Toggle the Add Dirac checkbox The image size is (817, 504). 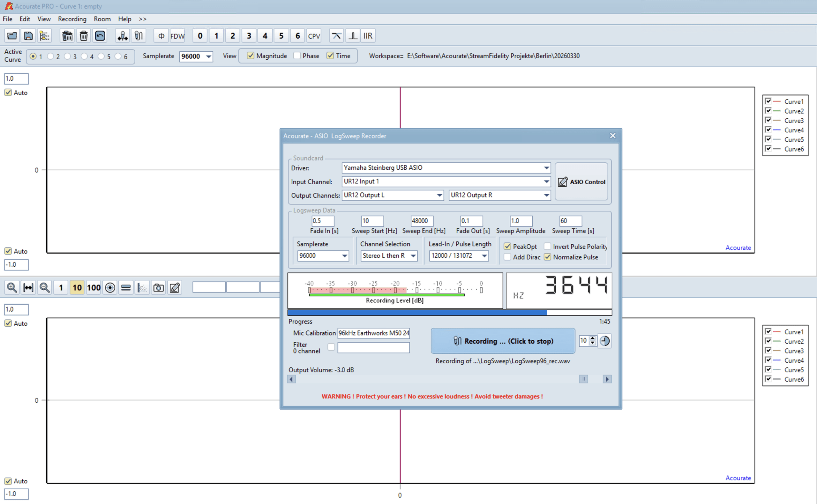pyautogui.click(x=507, y=257)
